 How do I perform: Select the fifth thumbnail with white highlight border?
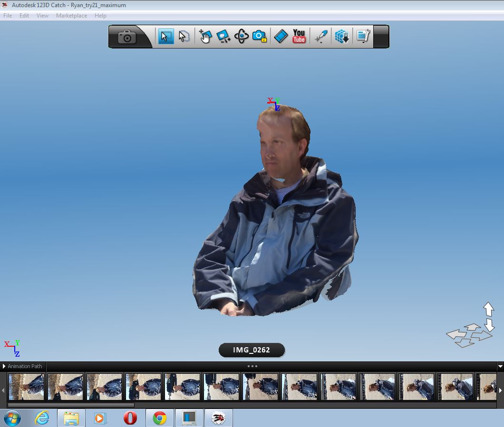point(182,387)
